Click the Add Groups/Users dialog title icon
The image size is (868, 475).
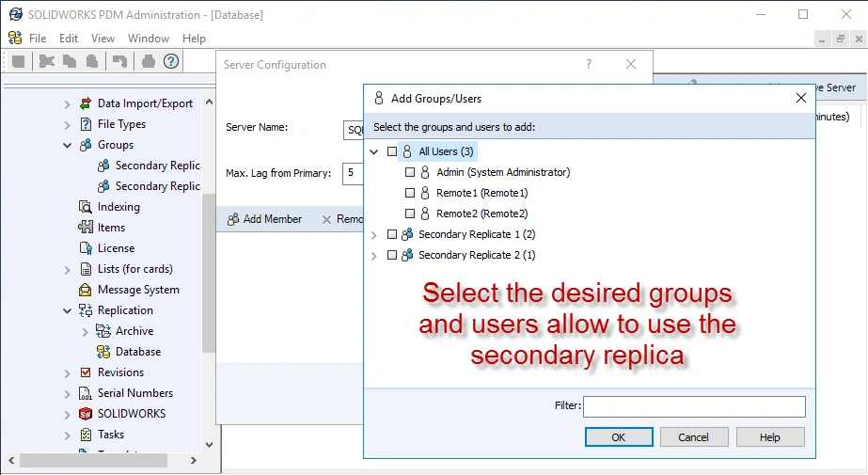pyautogui.click(x=379, y=99)
